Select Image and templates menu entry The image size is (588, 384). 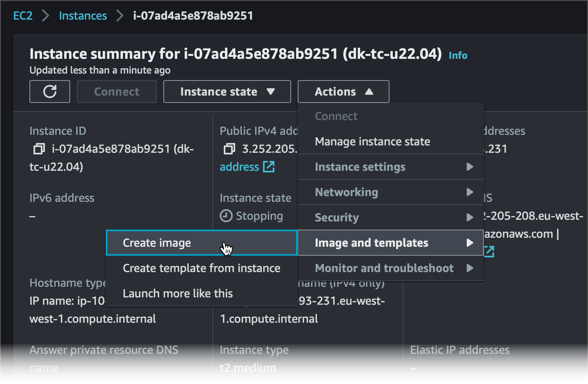[391, 243]
